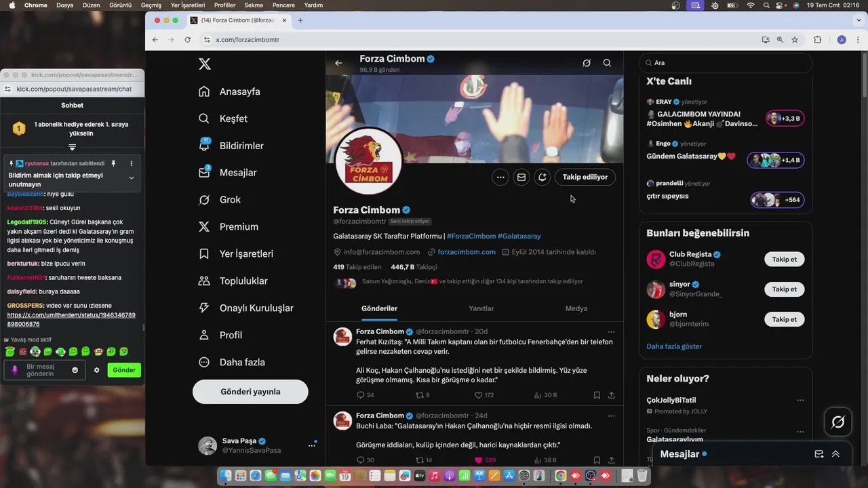Compose new message in Mesajlar drawer

818,454
